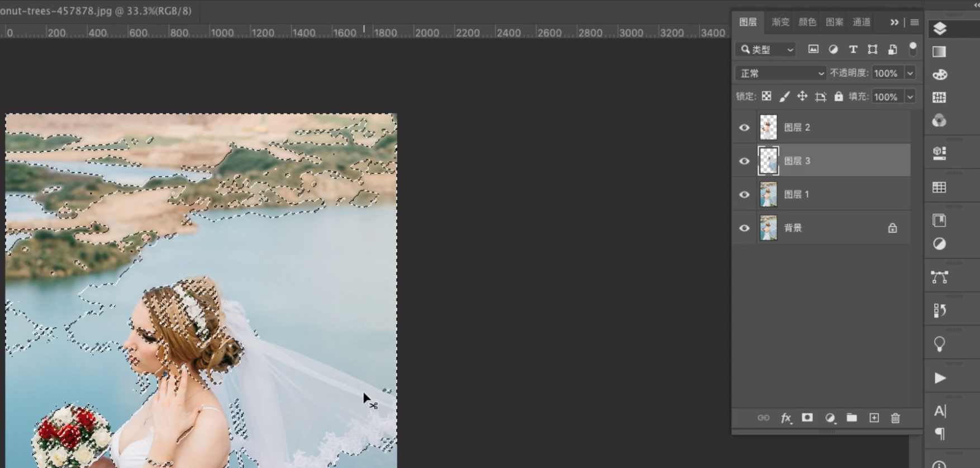Add a layer style fx button
Image resolution: width=980 pixels, height=468 pixels.
click(x=786, y=418)
